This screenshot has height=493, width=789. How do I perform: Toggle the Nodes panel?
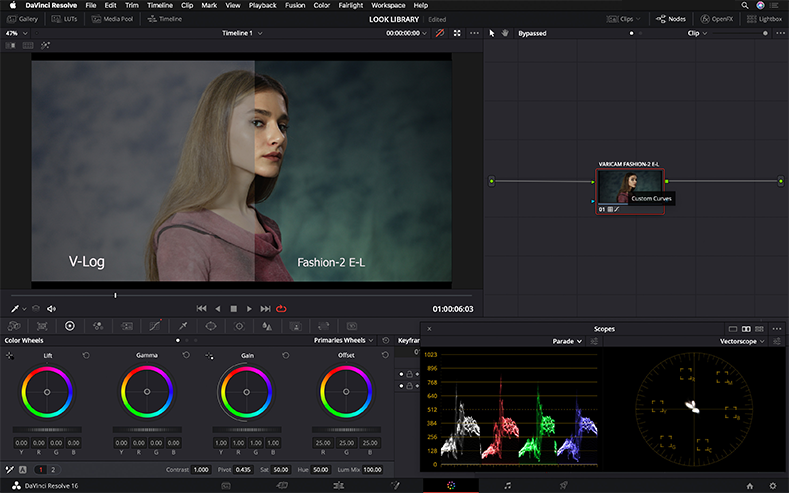tap(671, 19)
